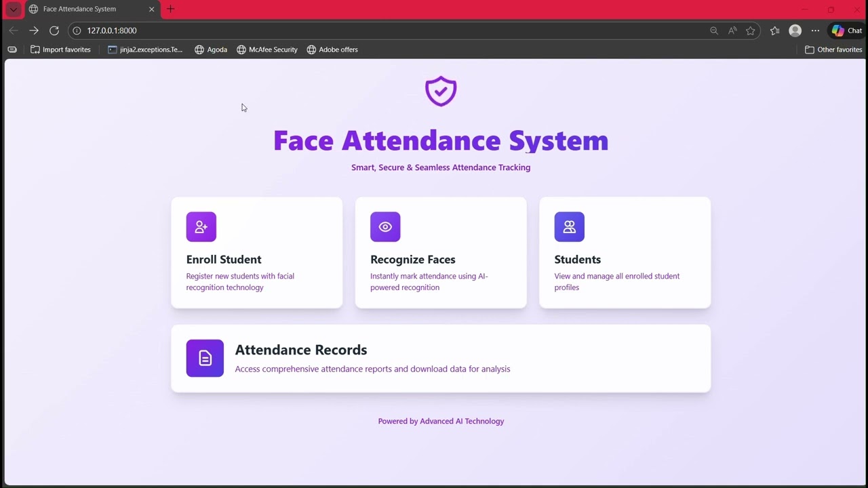This screenshot has width=868, height=488.
Task: Click 'Smart, Secure & Seamless Attendance Tracking' subtitle
Action: click(x=441, y=167)
